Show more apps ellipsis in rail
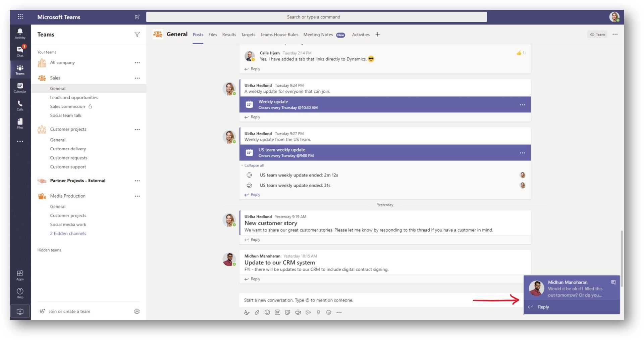The image size is (644, 340). click(x=20, y=141)
